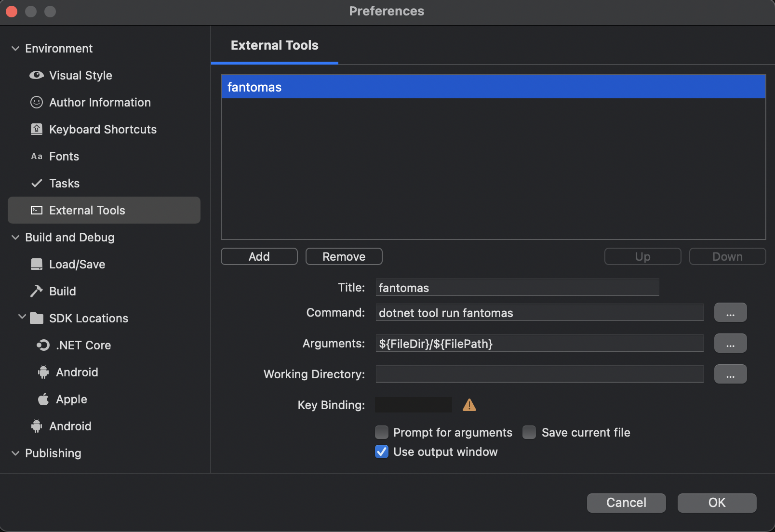Enable Prompt for arguments

[381, 432]
